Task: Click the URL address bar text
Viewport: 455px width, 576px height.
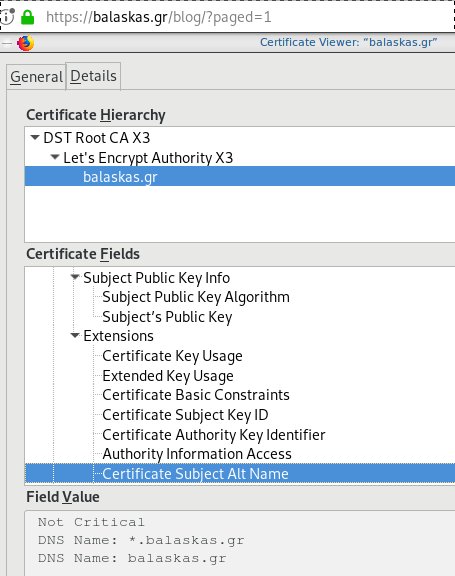Action: [x=159, y=17]
